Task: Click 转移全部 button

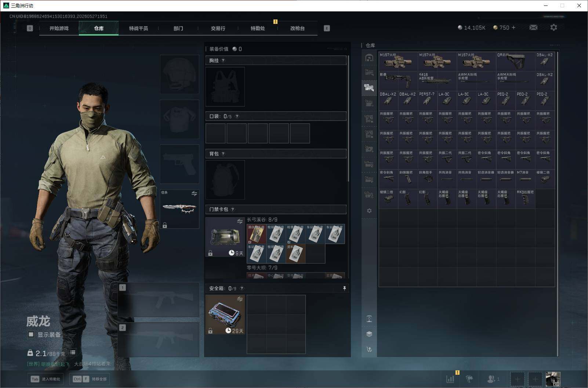Action: [x=90, y=379]
